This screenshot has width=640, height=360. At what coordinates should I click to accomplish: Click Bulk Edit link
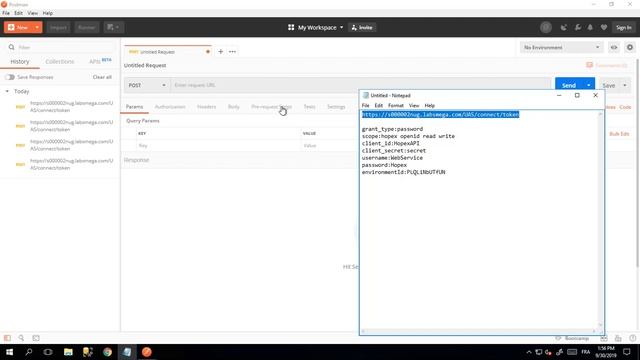[619, 134]
